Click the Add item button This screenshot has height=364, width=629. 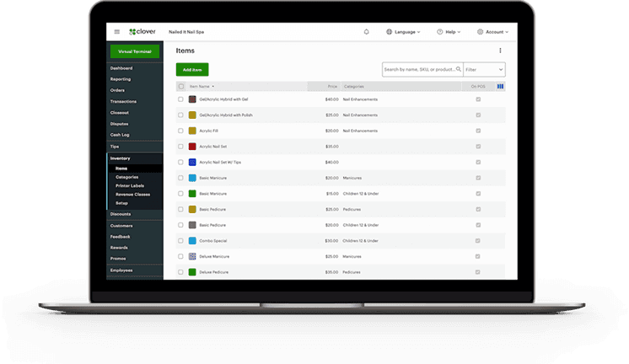pos(192,69)
